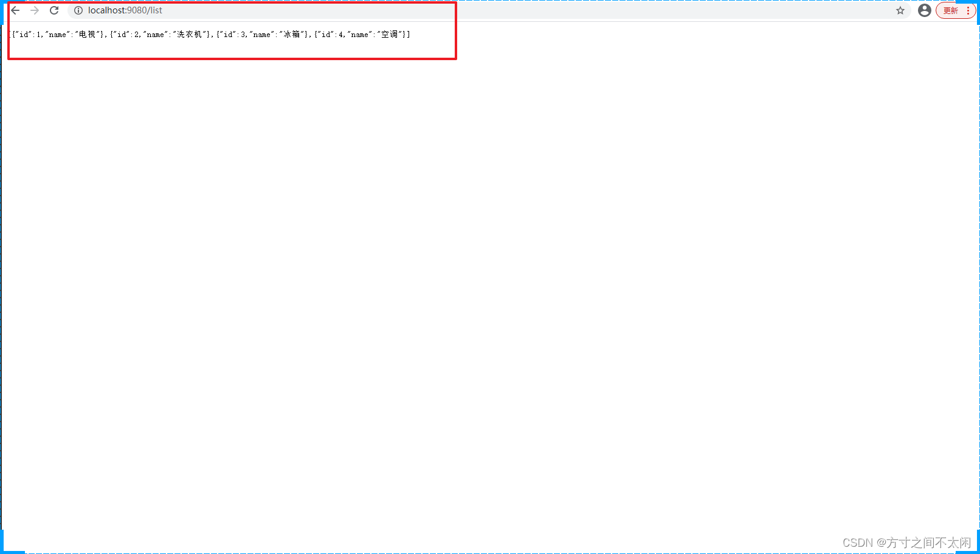Click the JSON text containing 电视
Image resolution: width=980 pixels, height=554 pixels.
point(59,35)
